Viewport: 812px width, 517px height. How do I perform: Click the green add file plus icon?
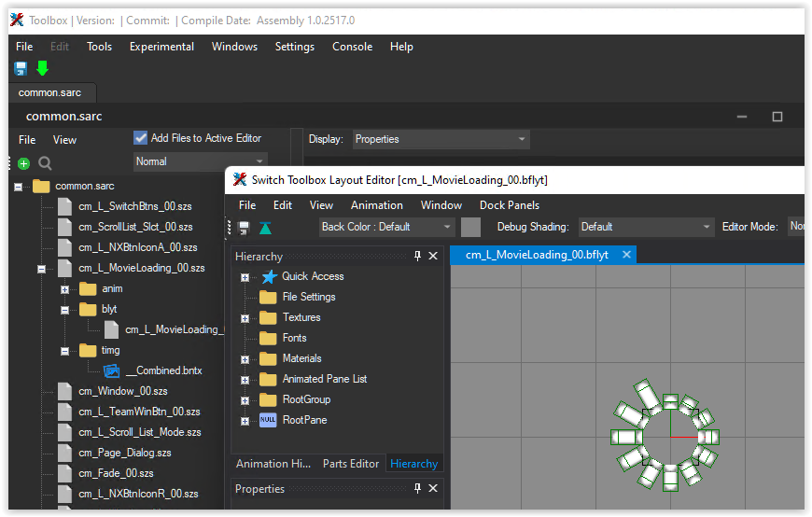pos(23,163)
